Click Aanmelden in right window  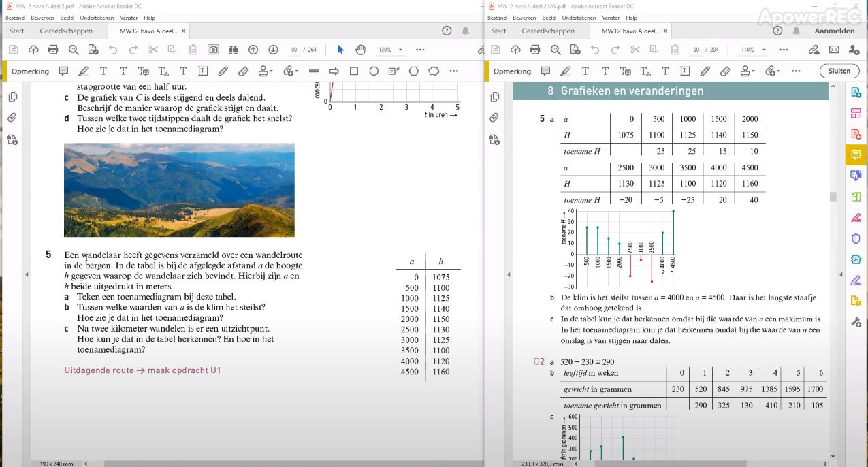point(835,31)
